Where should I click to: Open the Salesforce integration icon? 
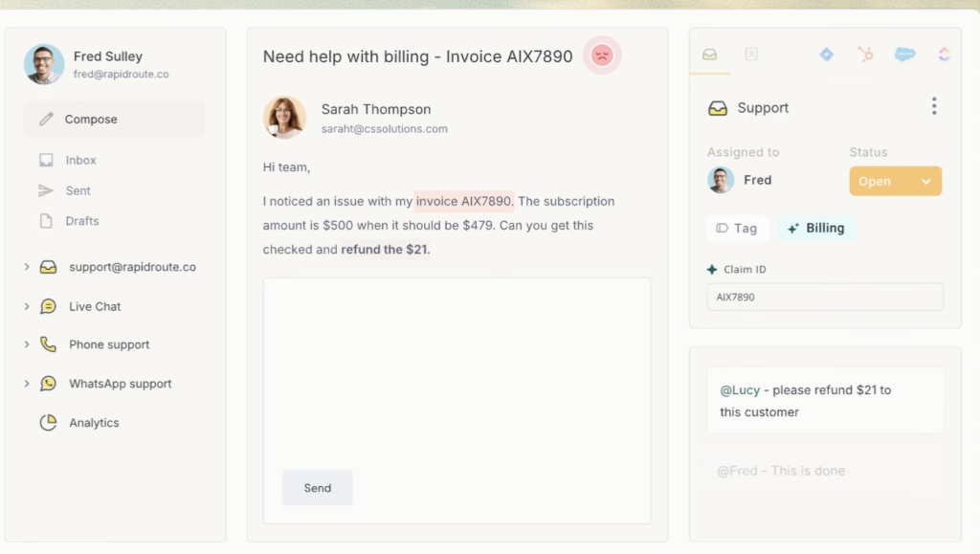coord(904,55)
